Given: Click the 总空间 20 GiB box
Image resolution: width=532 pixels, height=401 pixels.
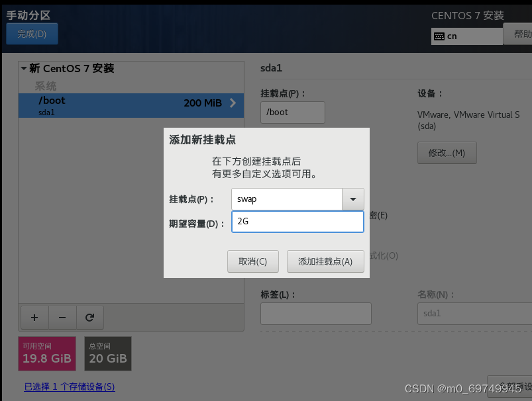Looking at the screenshot, I should tap(107, 353).
